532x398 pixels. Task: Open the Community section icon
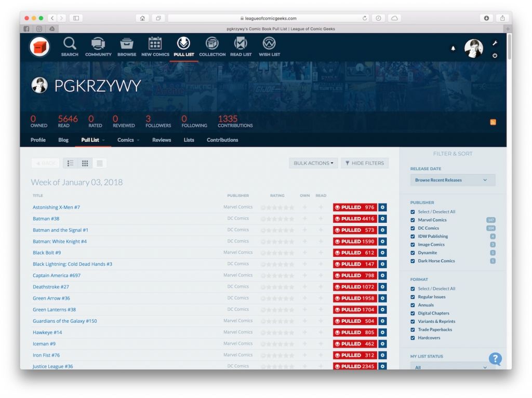click(98, 47)
